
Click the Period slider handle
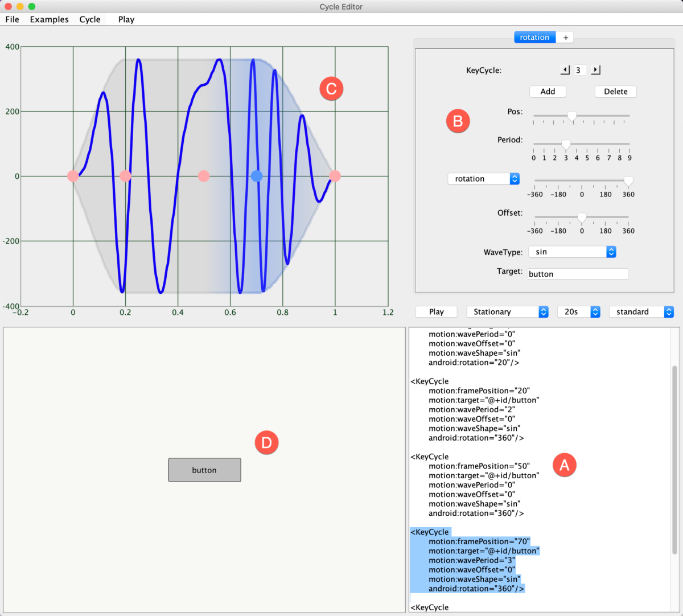click(565, 144)
